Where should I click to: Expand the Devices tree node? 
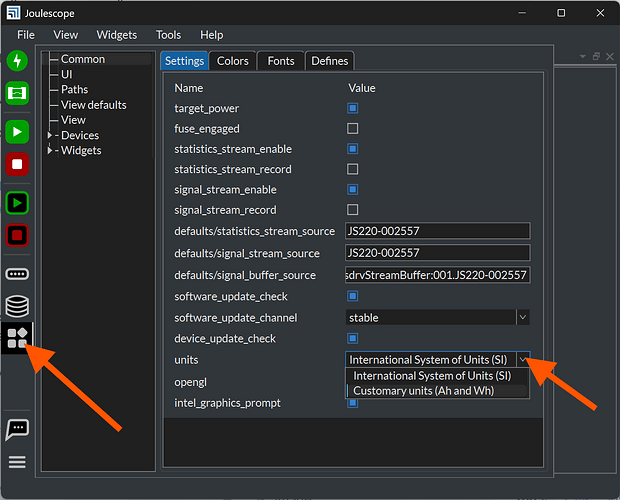click(49, 135)
